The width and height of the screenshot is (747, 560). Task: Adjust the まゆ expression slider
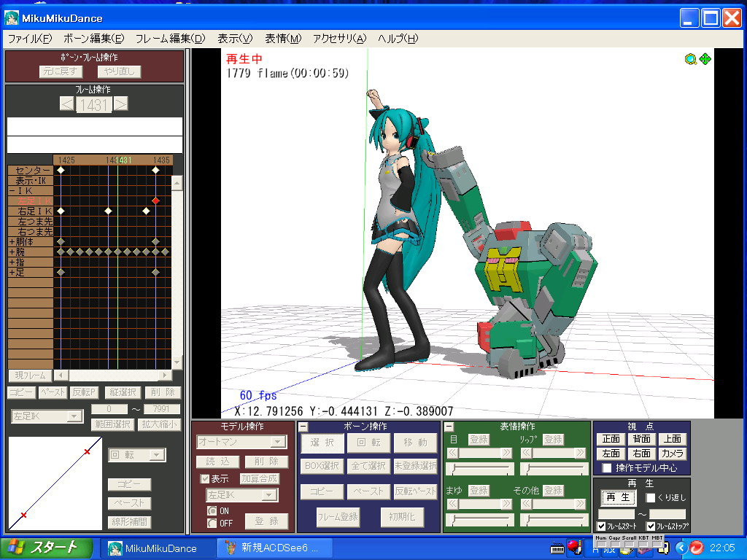480,518
